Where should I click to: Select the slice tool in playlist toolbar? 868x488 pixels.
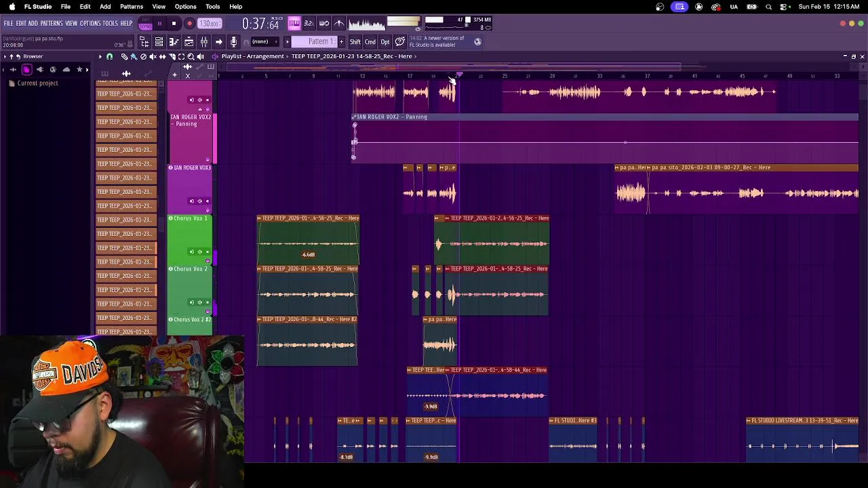pyautogui.click(x=172, y=56)
